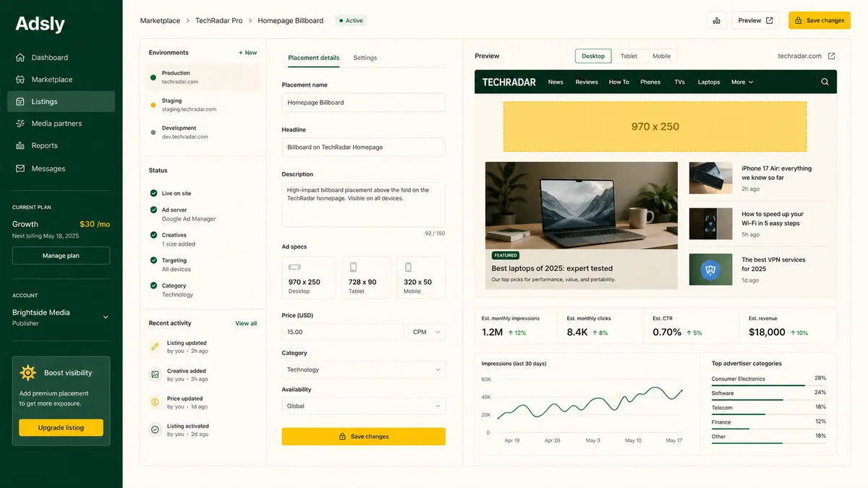This screenshot has width=868, height=488.
Task: Click Reviews in TechRadar preview nav
Action: [x=587, y=82]
